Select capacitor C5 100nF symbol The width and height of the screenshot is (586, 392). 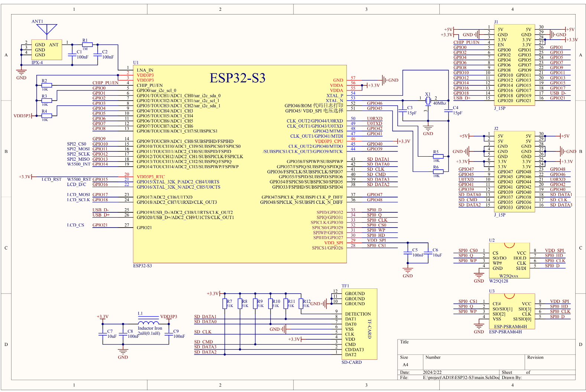(x=408, y=253)
